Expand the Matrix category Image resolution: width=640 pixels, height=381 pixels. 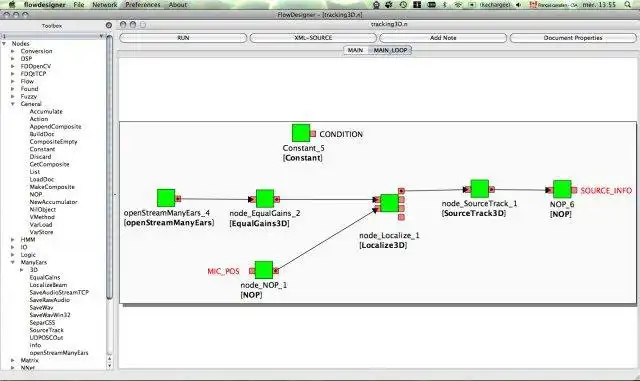click(x=13, y=360)
